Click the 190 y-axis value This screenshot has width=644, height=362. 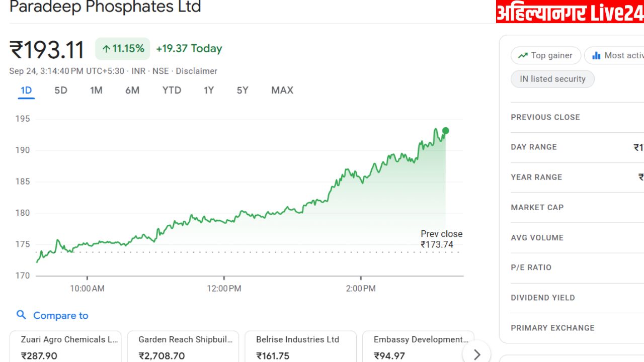point(22,150)
